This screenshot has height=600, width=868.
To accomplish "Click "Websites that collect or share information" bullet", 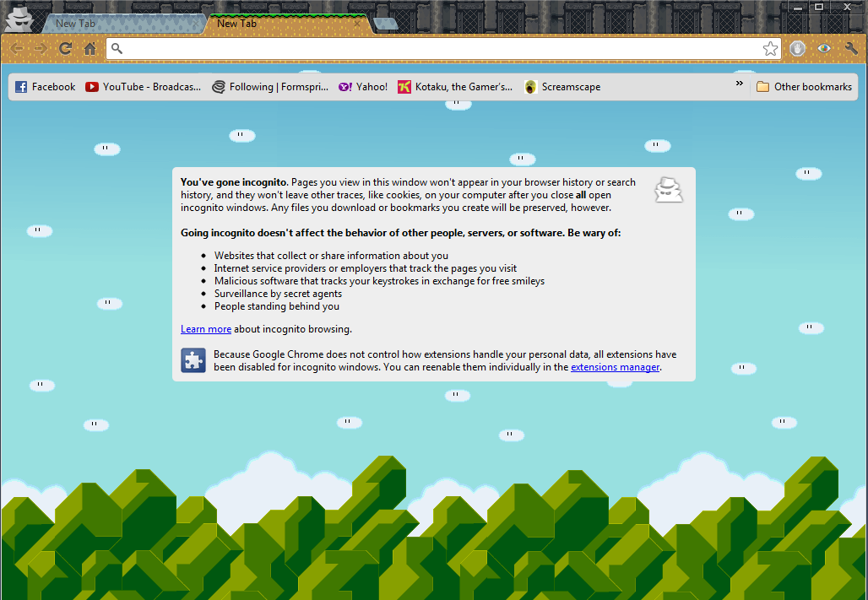I will (x=331, y=256).
